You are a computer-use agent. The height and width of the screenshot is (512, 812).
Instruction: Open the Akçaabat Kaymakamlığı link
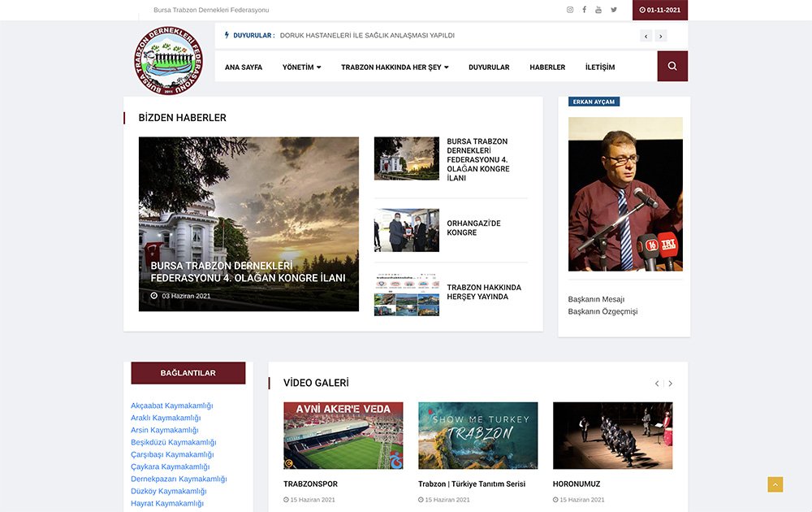(x=172, y=406)
